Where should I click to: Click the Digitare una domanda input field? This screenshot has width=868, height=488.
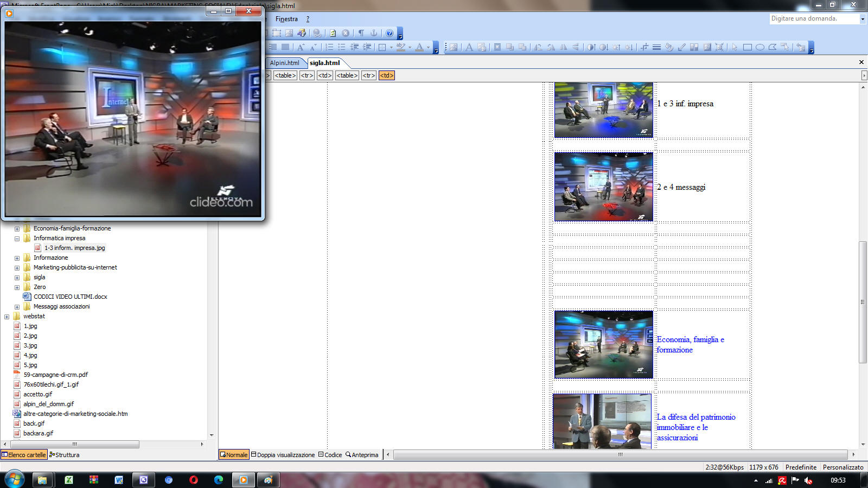point(813,18)
